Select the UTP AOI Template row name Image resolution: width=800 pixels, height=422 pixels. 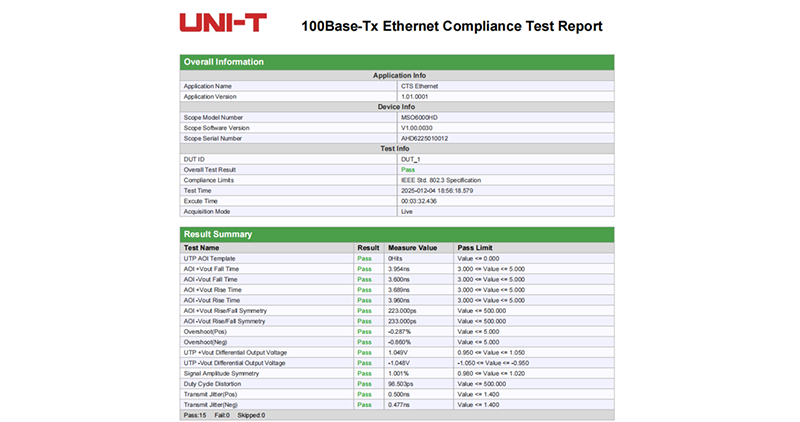pyautogui.click(x=210, y=258)
